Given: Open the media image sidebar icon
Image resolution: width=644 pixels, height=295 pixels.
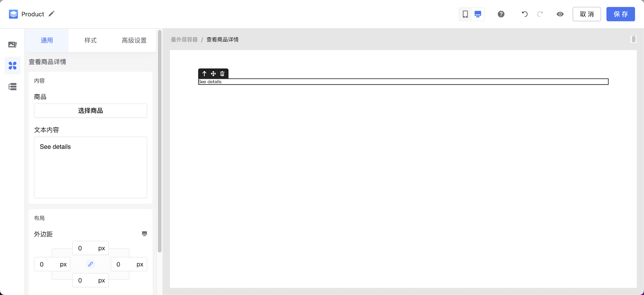Looking at the screenshot, I should tap(12, 44).
